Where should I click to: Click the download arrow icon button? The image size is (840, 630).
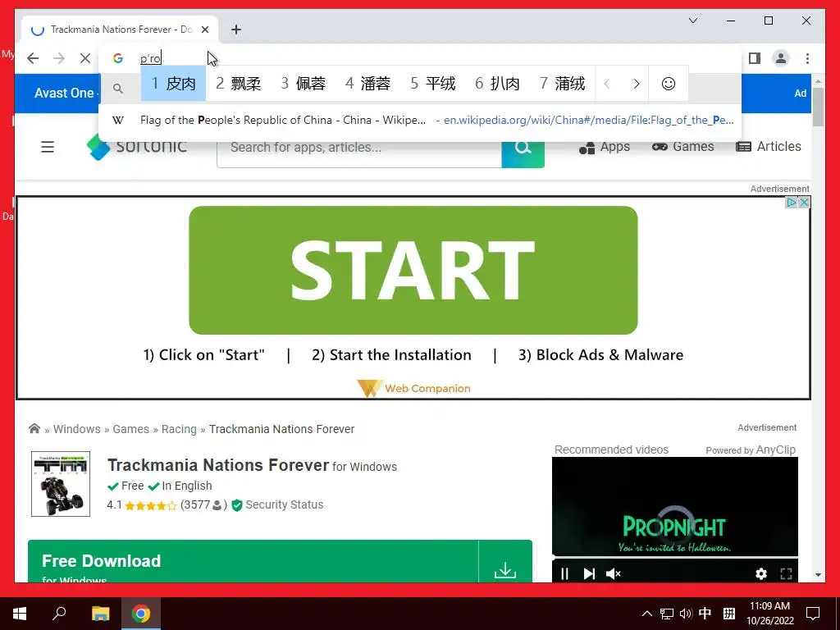point(505,569)
